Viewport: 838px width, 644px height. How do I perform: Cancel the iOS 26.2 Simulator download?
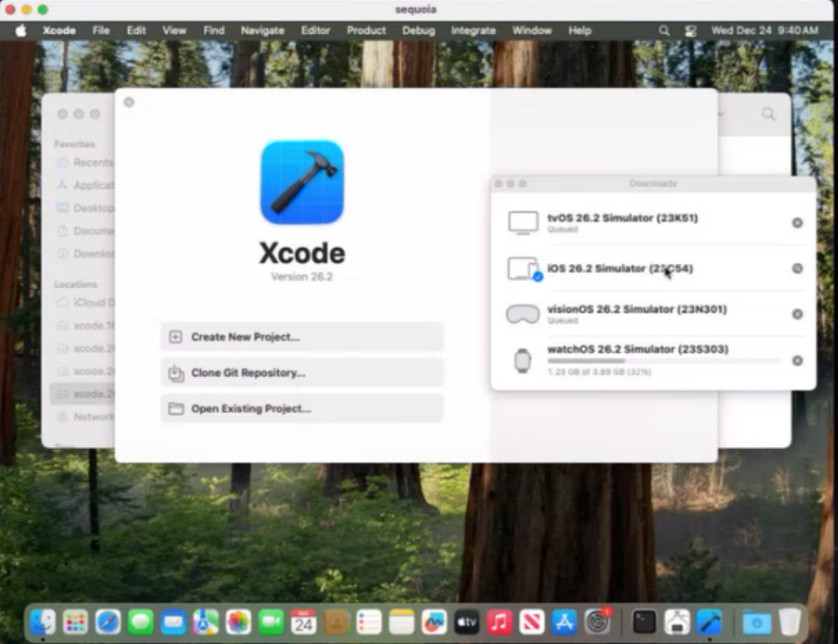coord(797,268)
